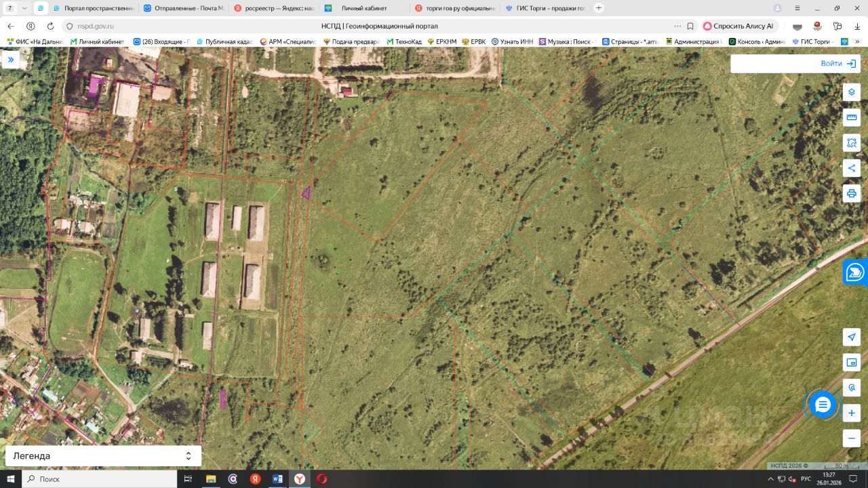Open Microsoft Word from the taskbar

tap(277, 479)
